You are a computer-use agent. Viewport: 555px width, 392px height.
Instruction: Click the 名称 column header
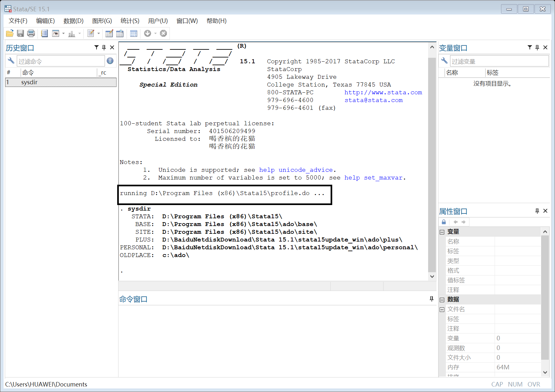coord(465,73)
